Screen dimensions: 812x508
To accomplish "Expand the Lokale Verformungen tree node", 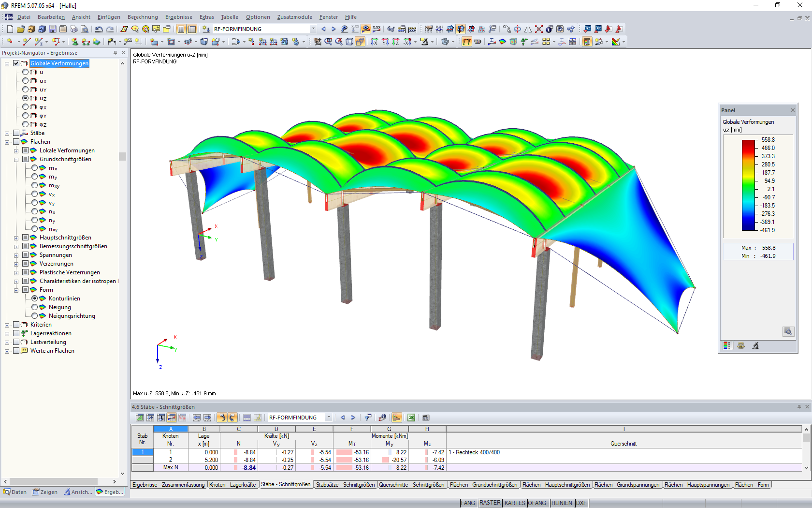I will 16,150.
